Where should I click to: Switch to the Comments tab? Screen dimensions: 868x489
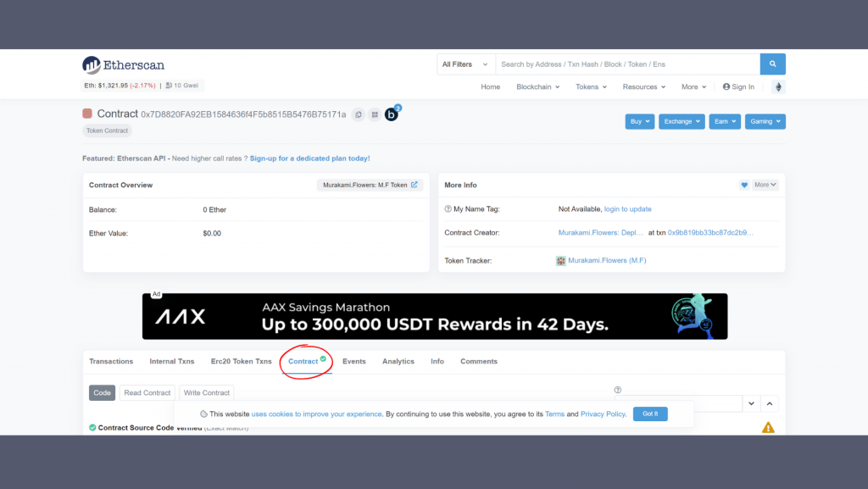(x=479, y=361)
